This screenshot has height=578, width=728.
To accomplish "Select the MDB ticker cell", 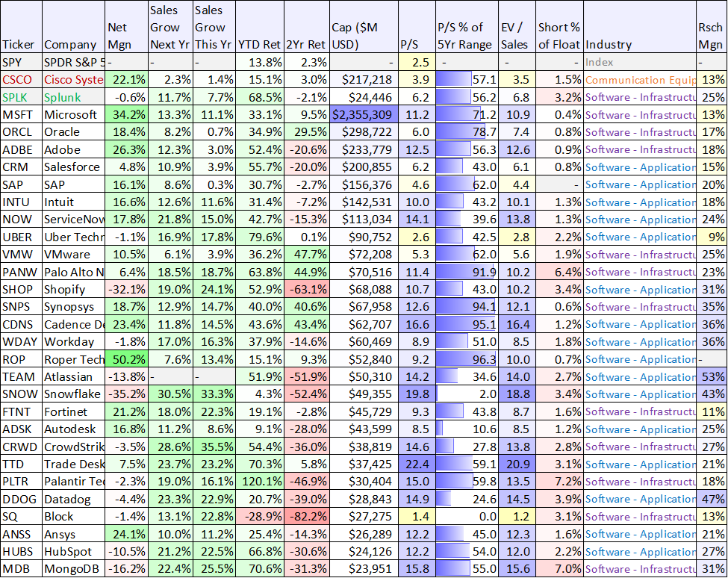I will click(x=21, y=569).
